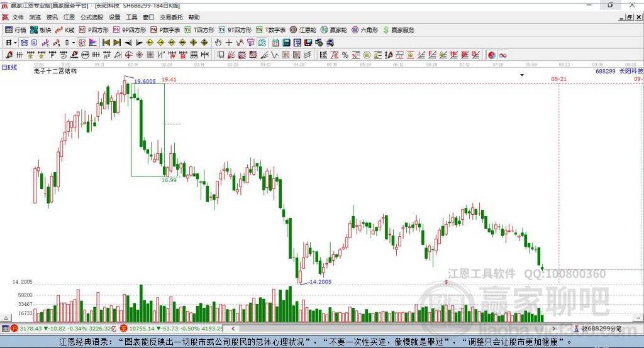Image resolution: width=644 pixels, height=348 pixels.
Task: Step chart left with black arrow
Action: 128,43
